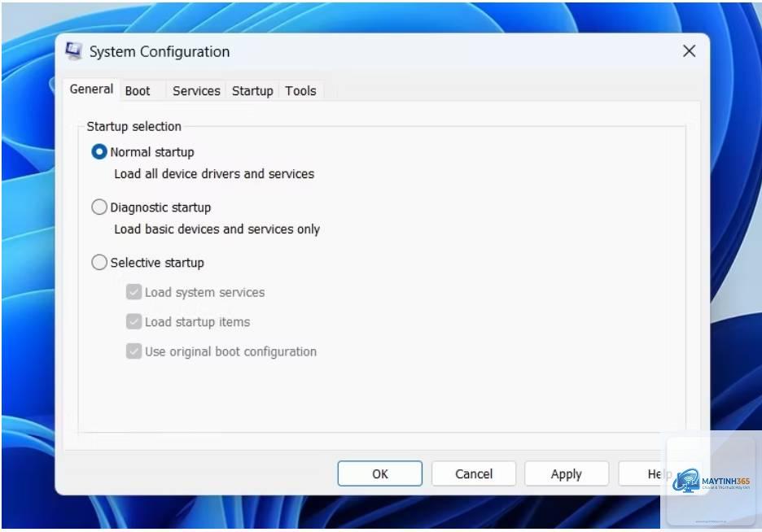762x532 pixels.
Task: Click the 'Load all device drivers and services' text
Action: coord(214,174)
